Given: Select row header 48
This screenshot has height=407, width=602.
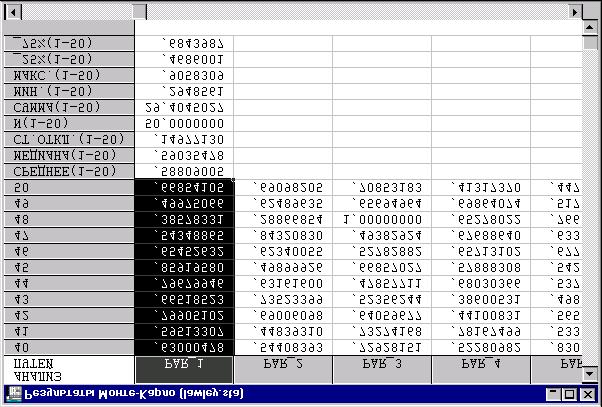Looking at the screenshot, I should [69, 220].
